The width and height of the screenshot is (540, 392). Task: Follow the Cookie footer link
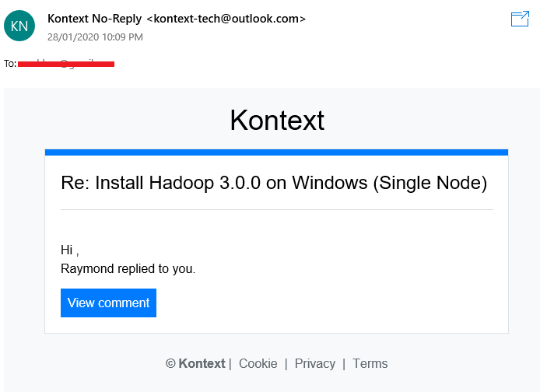(x=258, y=363)
